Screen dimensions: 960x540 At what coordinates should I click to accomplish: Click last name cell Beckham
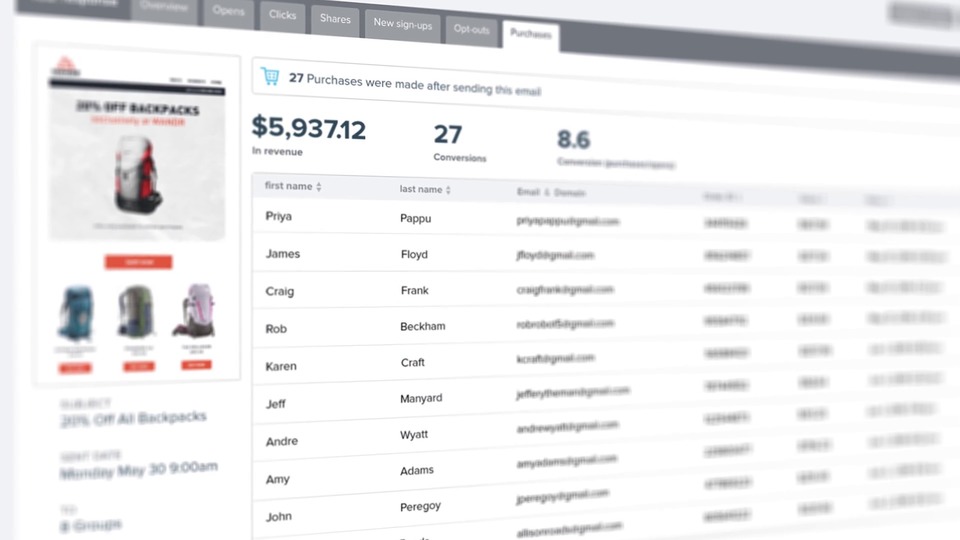(423, 326)
